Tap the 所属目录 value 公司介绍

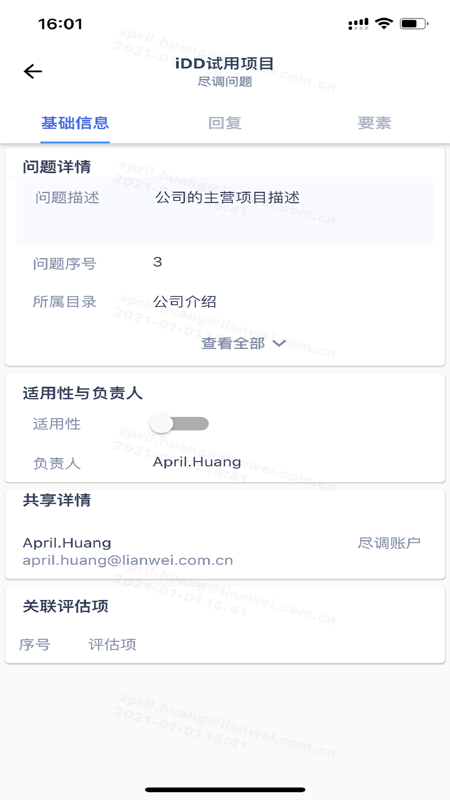(185, 302)
